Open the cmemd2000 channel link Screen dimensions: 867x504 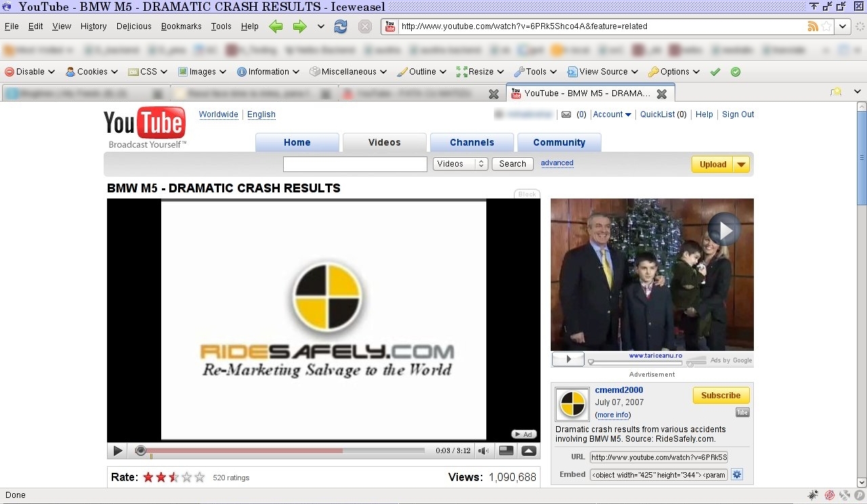[x=619, y=390]
